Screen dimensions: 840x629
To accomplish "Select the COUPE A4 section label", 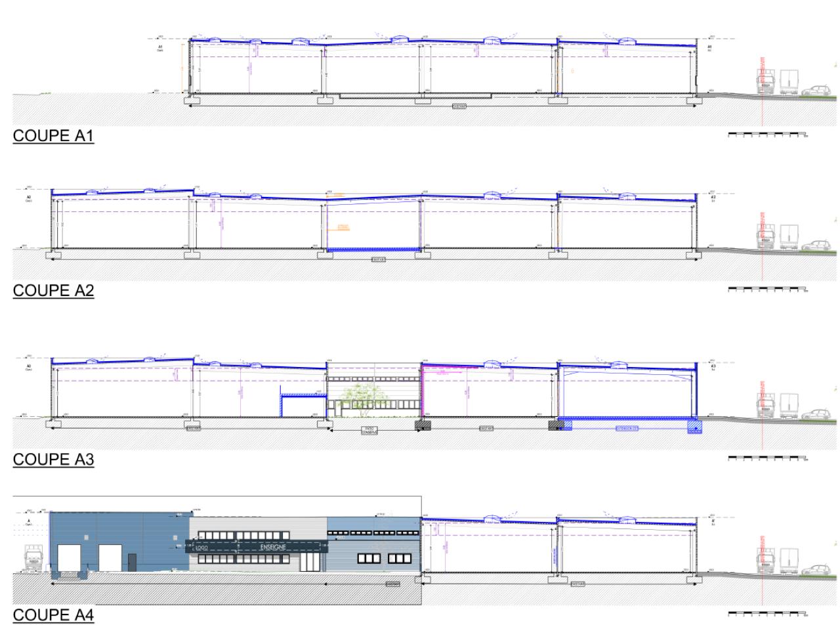I will (x=54, y=615).
